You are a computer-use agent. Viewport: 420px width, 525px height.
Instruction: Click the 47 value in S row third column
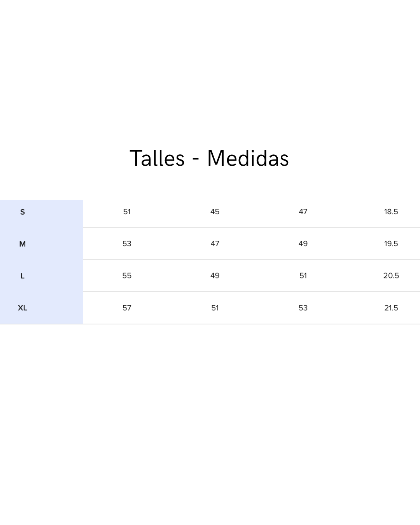tap(303, 212)
